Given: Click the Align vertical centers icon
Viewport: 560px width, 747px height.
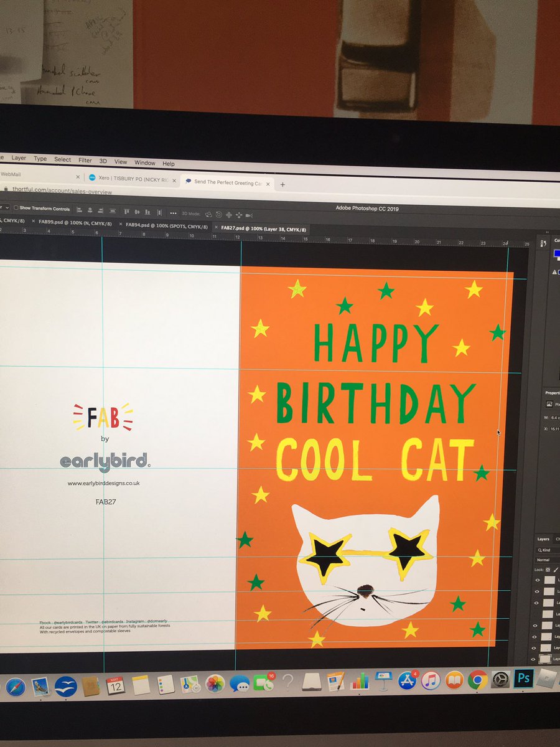Looking at the screenshot, I should 137,212.
